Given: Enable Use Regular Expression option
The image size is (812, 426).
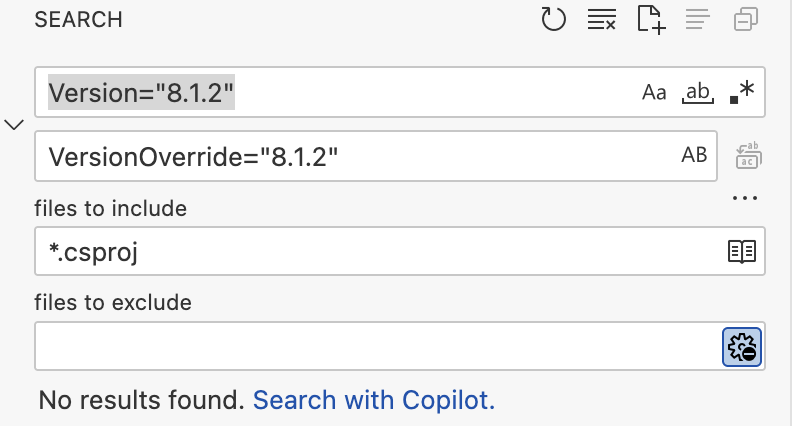Looking at the screenshot, I should click(x=741, y=93).
